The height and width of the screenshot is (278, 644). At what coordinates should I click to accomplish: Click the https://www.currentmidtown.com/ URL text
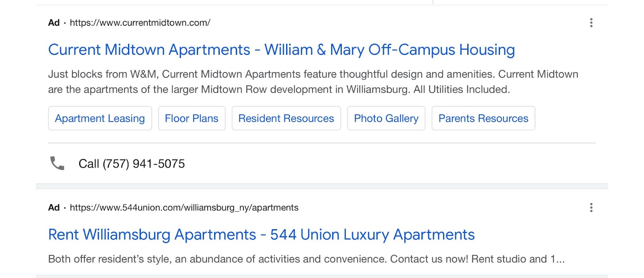[x=140, y=23]
